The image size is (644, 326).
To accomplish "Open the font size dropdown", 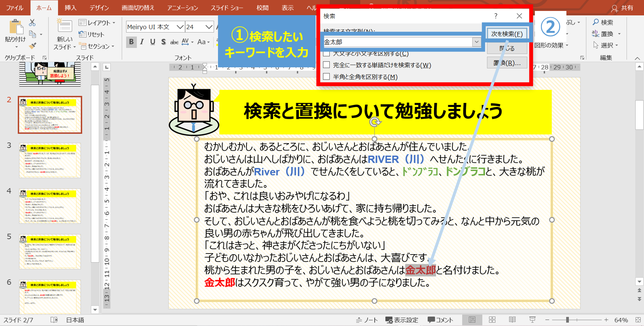I will tap(209, 27).
